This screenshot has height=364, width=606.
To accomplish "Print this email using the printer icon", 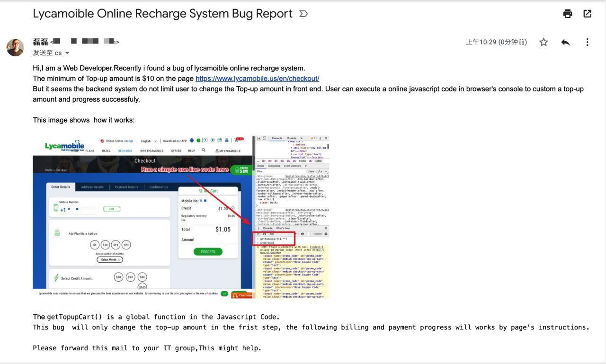I will point(567,14).
